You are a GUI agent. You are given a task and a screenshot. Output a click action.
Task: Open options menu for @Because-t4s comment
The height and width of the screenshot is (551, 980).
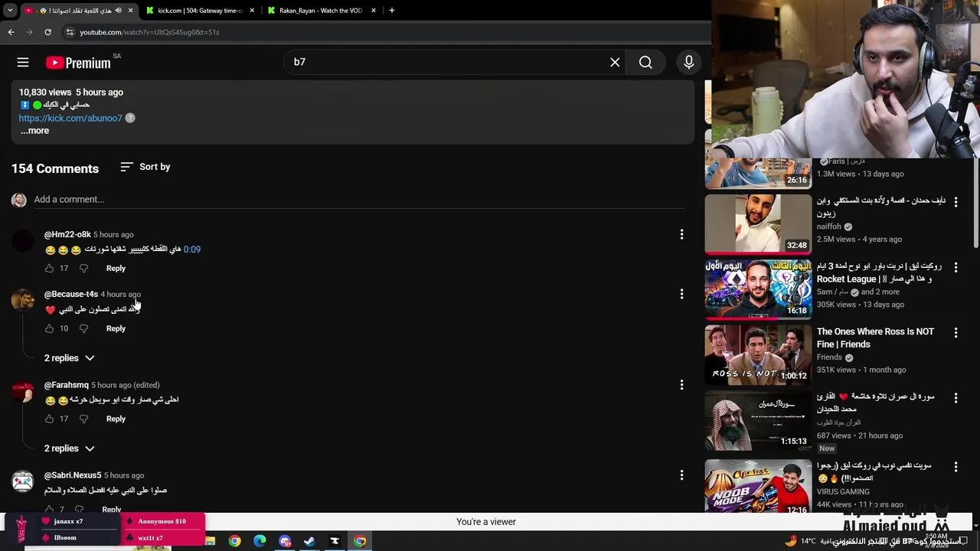click(681, 294)
